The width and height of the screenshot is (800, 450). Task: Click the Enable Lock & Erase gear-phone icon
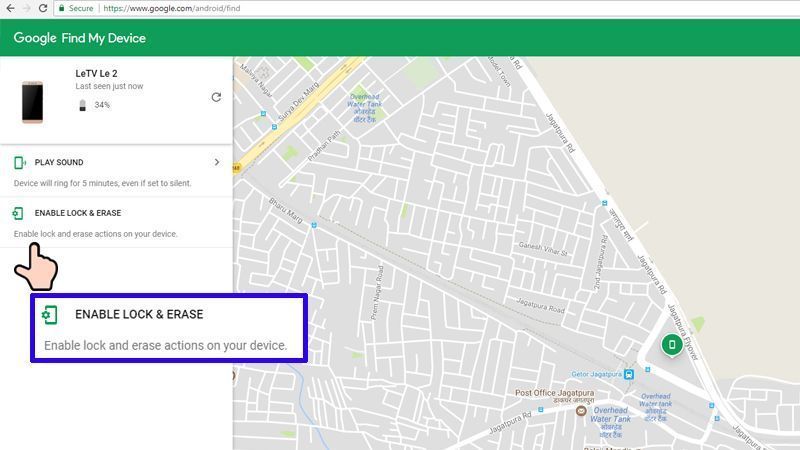click(18, 213)
